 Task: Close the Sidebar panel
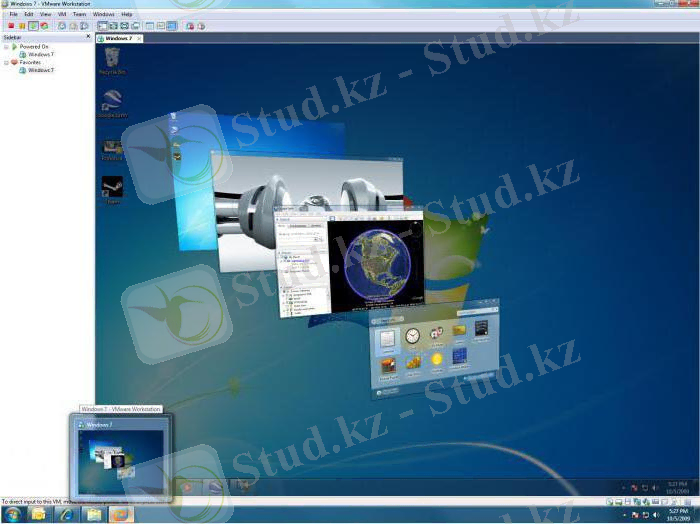point(88,37)
